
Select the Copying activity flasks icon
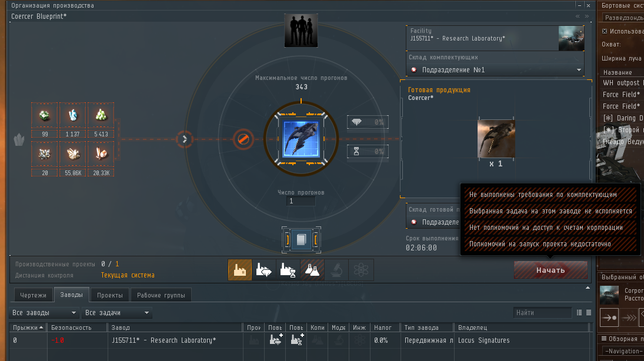(x=312, y=270)
